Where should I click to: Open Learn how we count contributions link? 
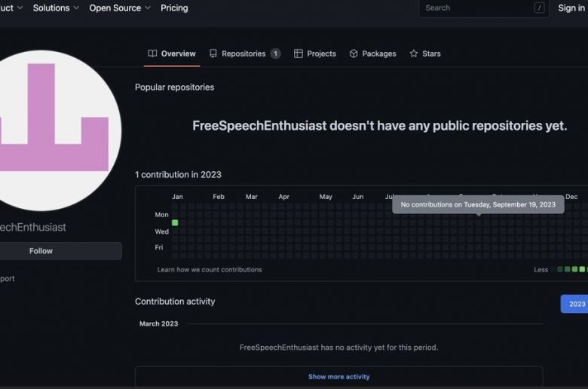(x=210, y=270)
